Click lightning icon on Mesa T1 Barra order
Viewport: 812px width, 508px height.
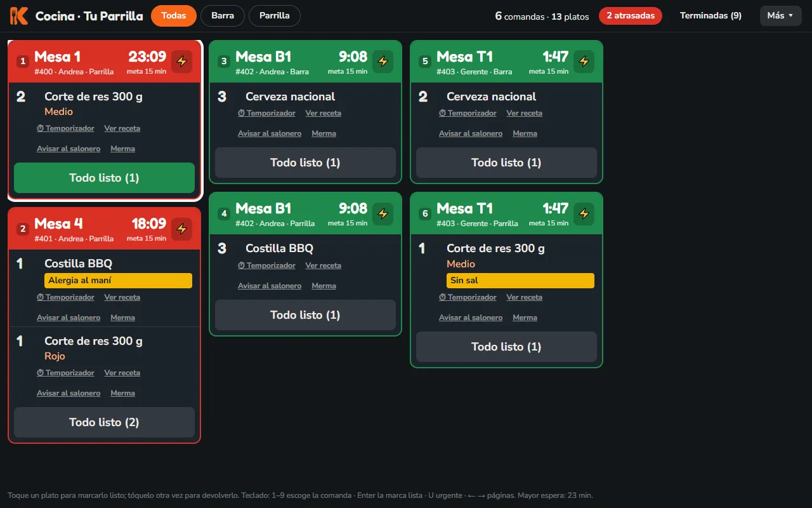click(584, 62)
